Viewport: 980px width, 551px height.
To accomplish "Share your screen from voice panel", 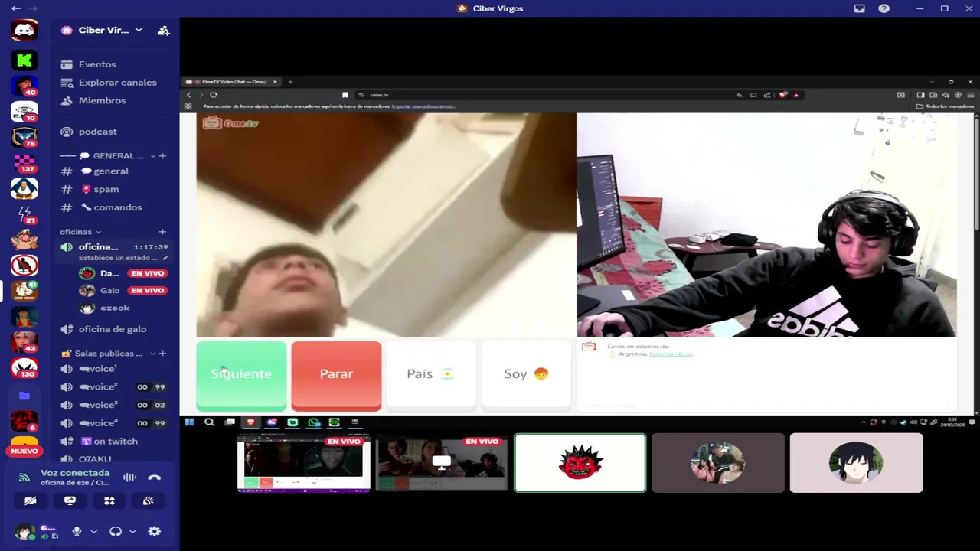I will click(70, 500).
